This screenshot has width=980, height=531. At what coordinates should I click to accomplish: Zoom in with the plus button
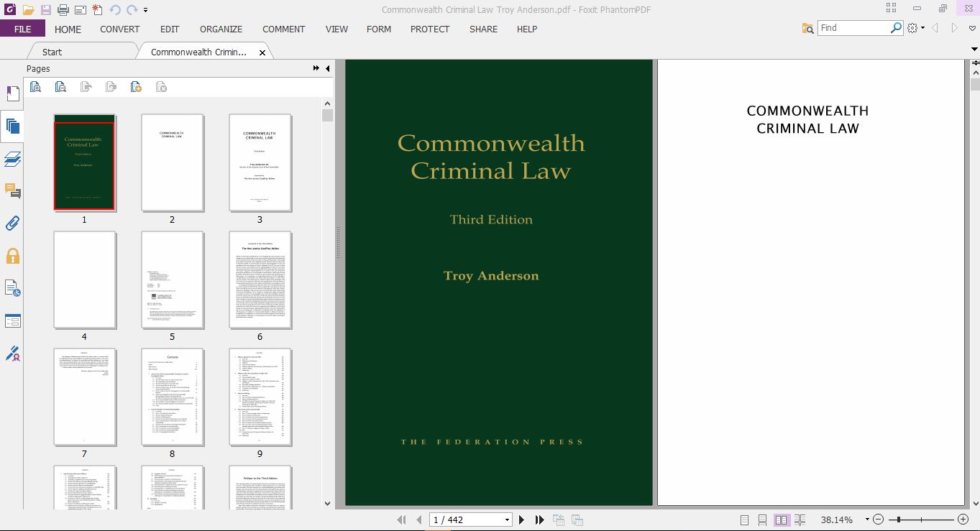pos(963,520)
